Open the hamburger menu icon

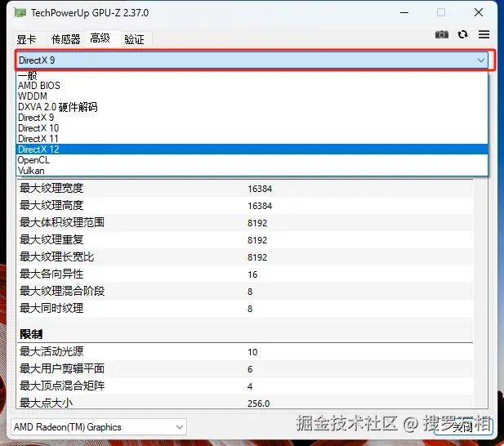(484, 34)
